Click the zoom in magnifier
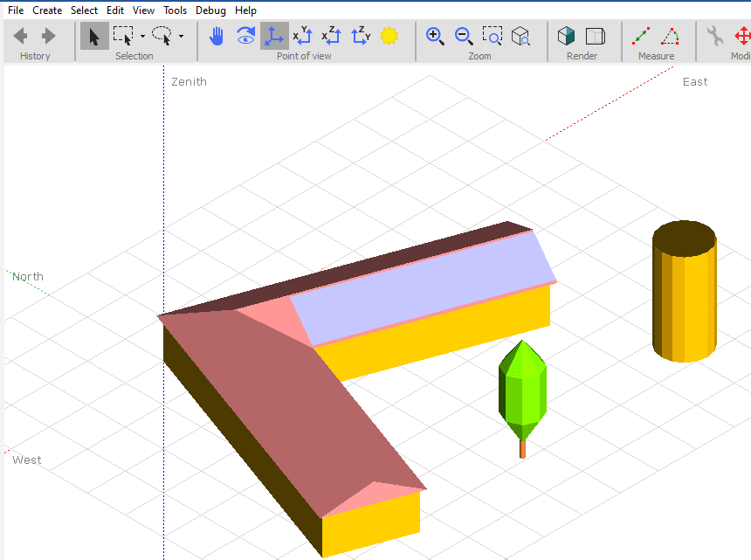The width and height of the screenshot is (751, 560). 435,36
